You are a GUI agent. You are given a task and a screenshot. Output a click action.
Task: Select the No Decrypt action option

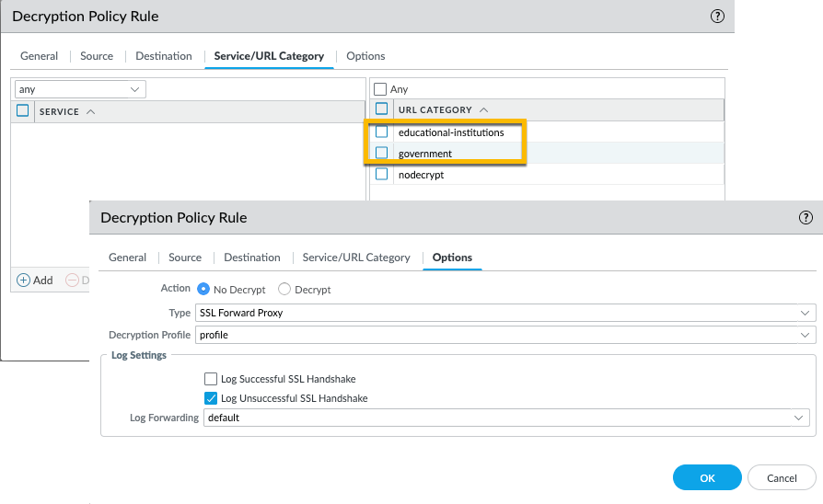203,290
